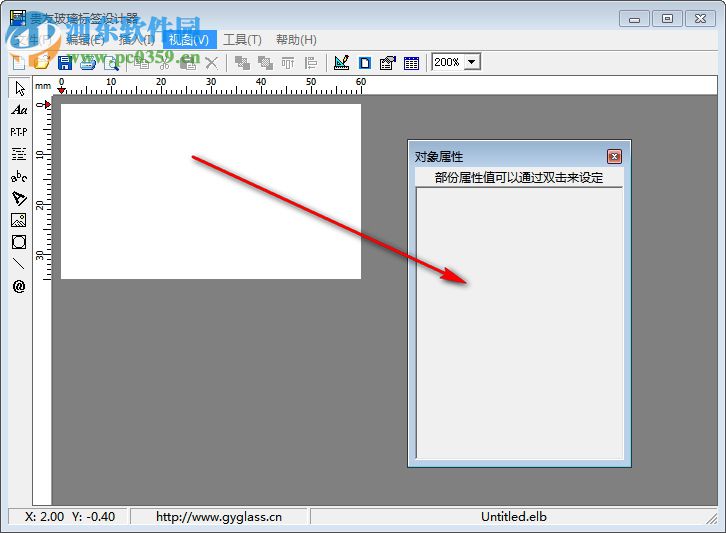
Task: Select the Aa text tool
Action: coord(19,110)
